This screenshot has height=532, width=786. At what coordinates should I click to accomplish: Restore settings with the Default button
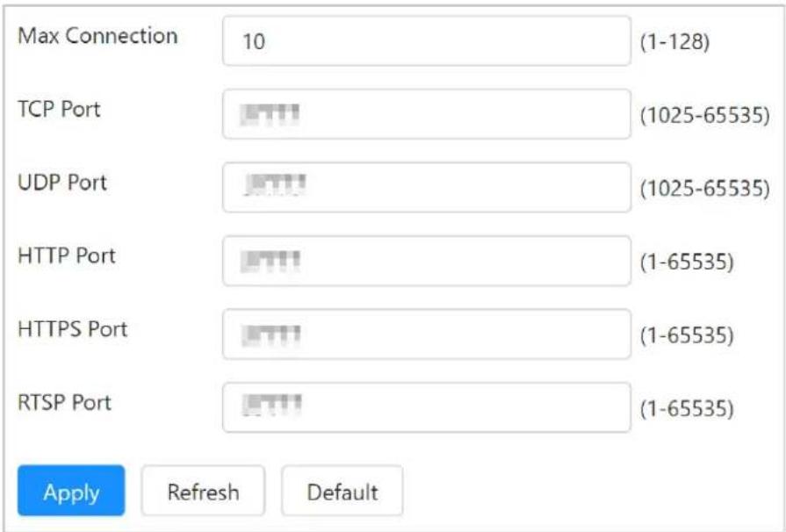click(343, 491)
